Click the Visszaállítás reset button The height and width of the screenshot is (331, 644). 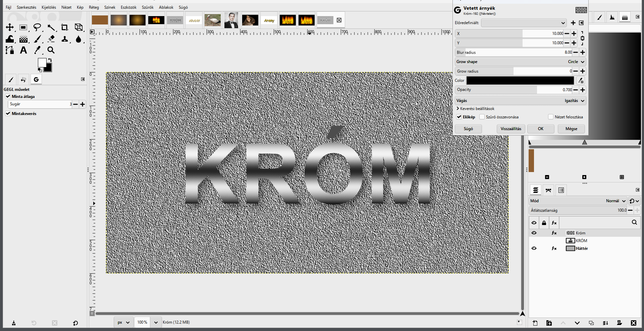click(x=511, y=129)
